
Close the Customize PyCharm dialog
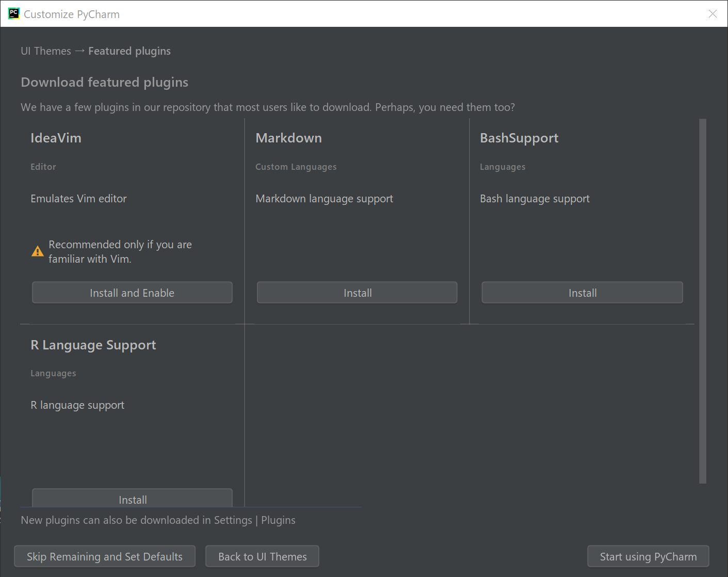[x=713, y=14]
